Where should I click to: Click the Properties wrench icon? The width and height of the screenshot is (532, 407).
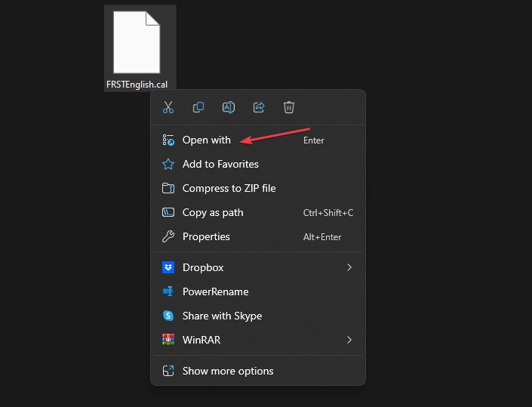tap(168, 236)
